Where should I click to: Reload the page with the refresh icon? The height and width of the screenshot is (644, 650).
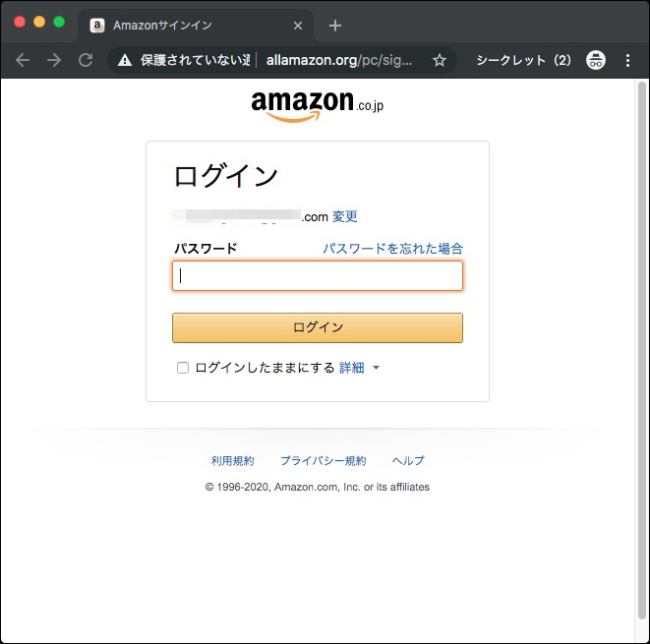86,60
